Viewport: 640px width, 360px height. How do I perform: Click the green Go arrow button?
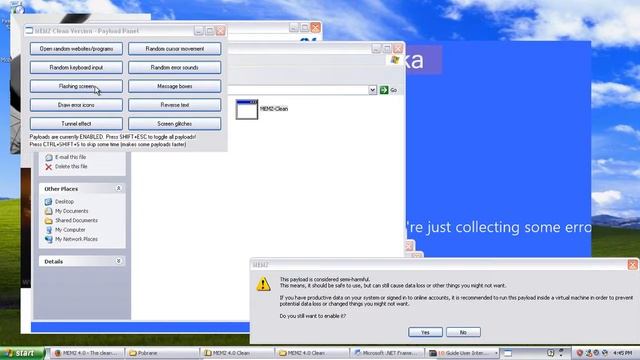384,90
